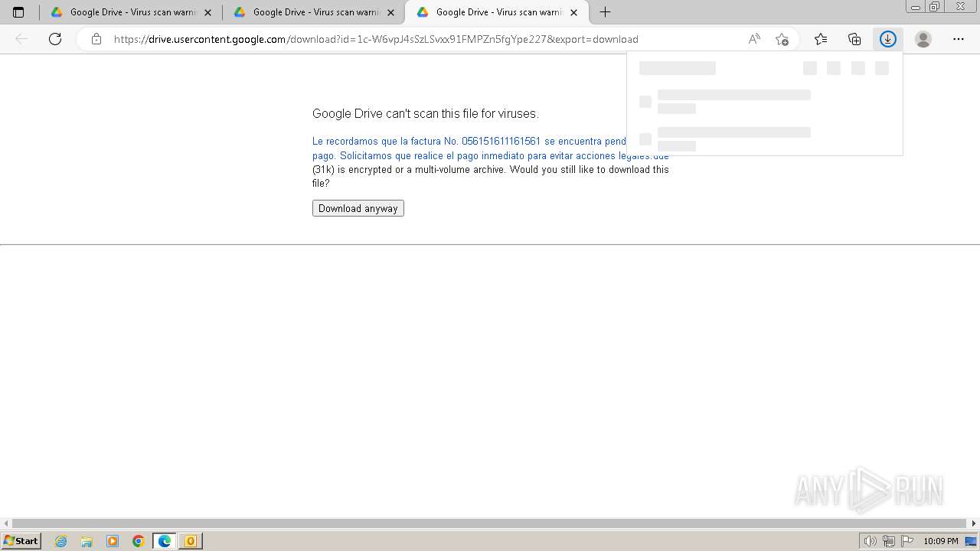Close the first Google Drive tab
980x551 pixels.
pyautogui.click(x=207, y=12)
